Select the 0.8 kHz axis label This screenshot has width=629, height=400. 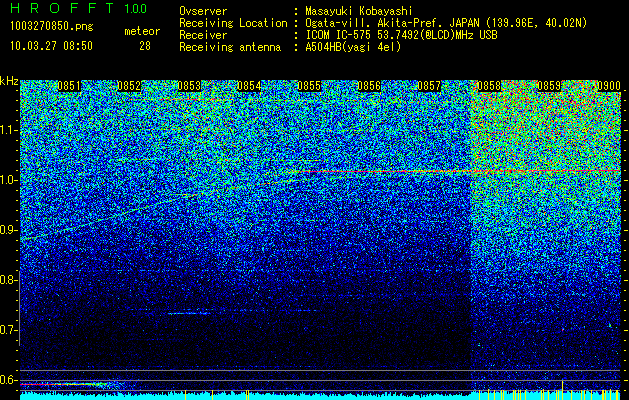point(8,280)
